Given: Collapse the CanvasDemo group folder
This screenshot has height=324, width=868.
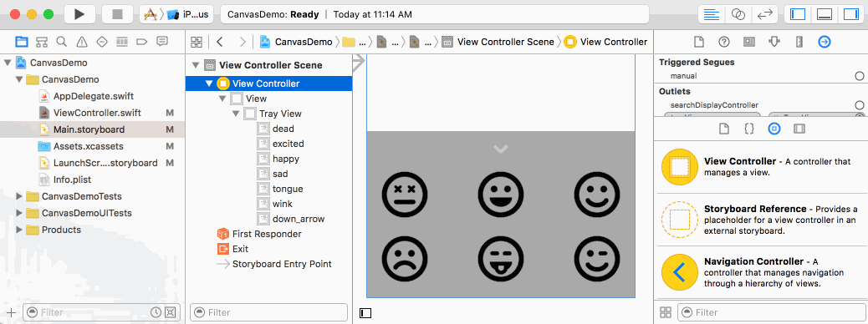Looking at the screenshot, I should 20,79.
